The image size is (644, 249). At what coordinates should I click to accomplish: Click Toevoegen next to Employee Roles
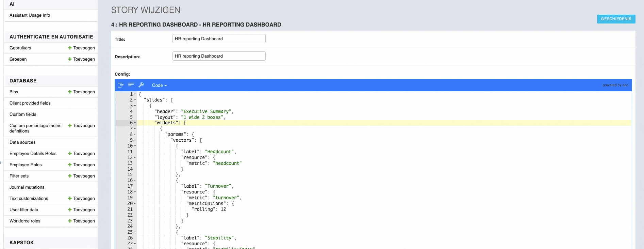click(84, 165)
